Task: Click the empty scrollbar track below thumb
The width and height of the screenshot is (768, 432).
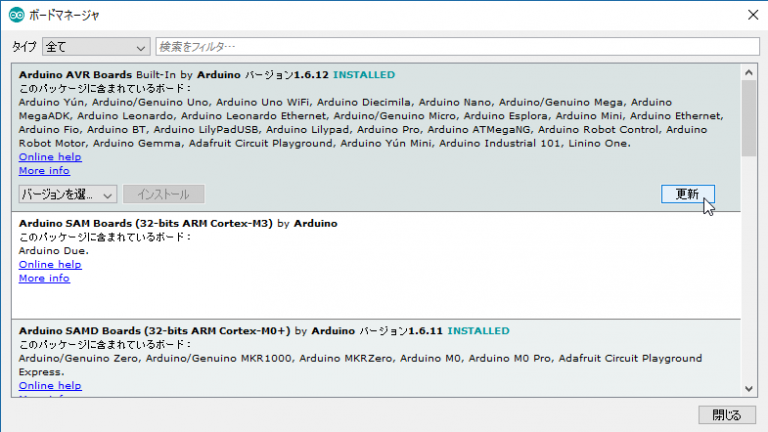Action: pos(749,270)
